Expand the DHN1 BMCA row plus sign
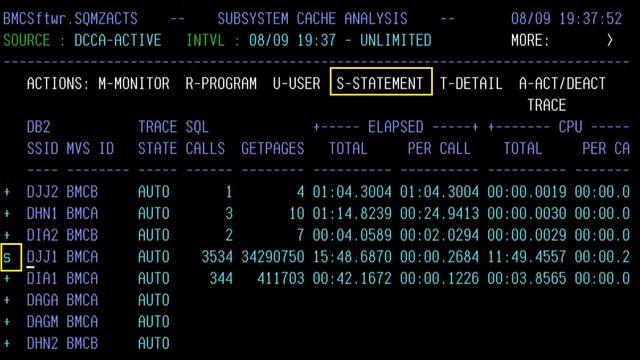The width and height of the screenshot is (640, 360). pyautogui.click(x=7, y=213)
